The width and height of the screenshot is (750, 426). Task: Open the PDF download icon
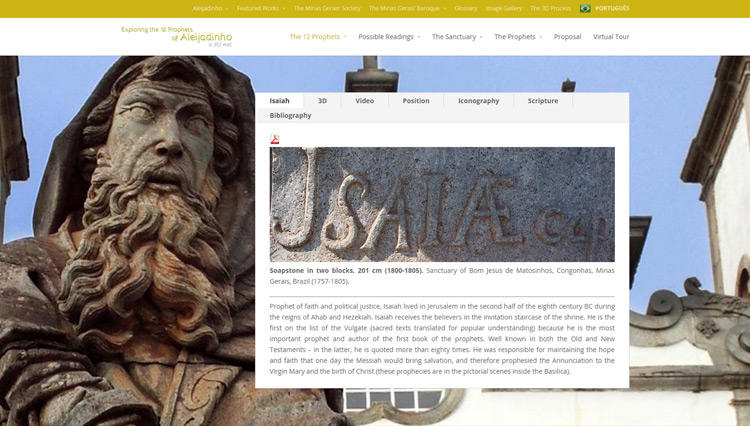click(275, 139)
